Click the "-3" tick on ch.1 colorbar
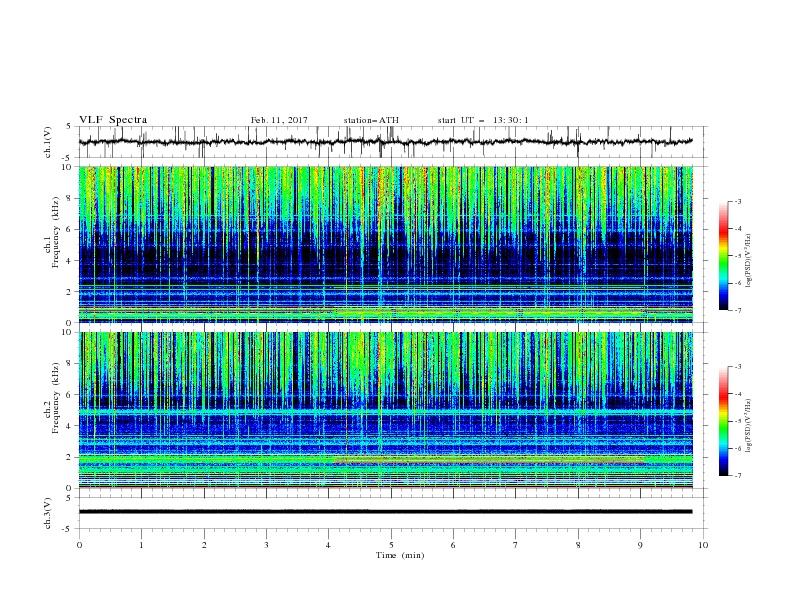This screenshot has width=792, height=612. (737, 201)
